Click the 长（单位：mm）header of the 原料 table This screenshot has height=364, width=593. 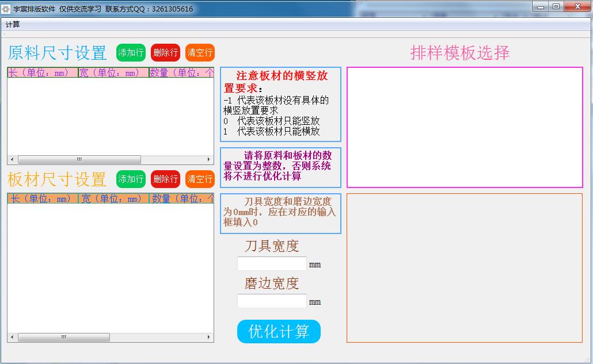point(41,72)
